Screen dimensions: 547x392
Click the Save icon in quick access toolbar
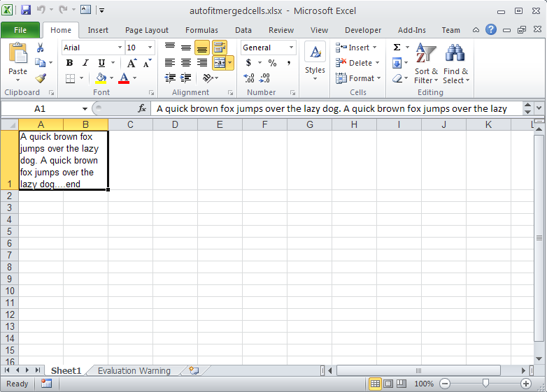26,10
